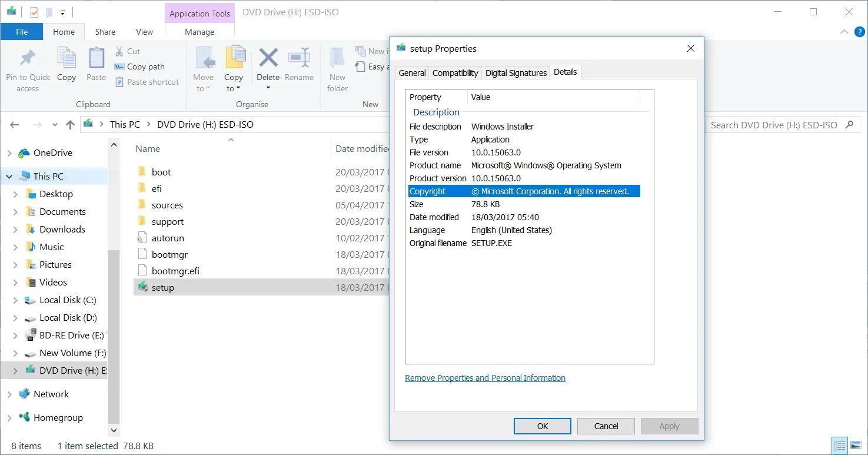Open the Digital Signatures tab
This screenshot has height=455, width=868.
point(516,73)
